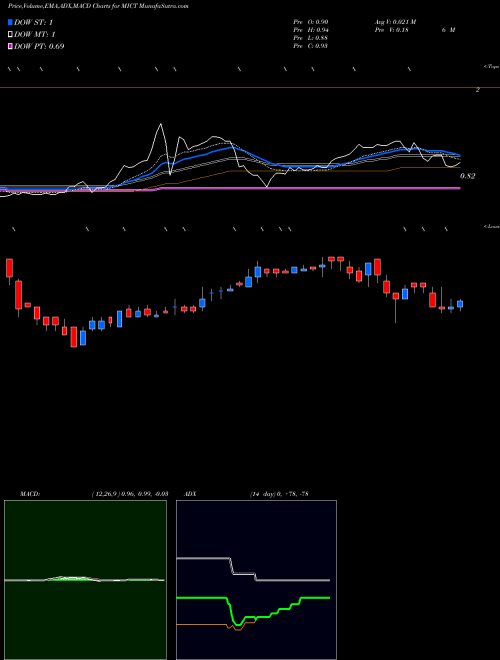The image size is (500, 660).
Task: Click the tall white EMA line spike peak
Action: click(160, 124)
